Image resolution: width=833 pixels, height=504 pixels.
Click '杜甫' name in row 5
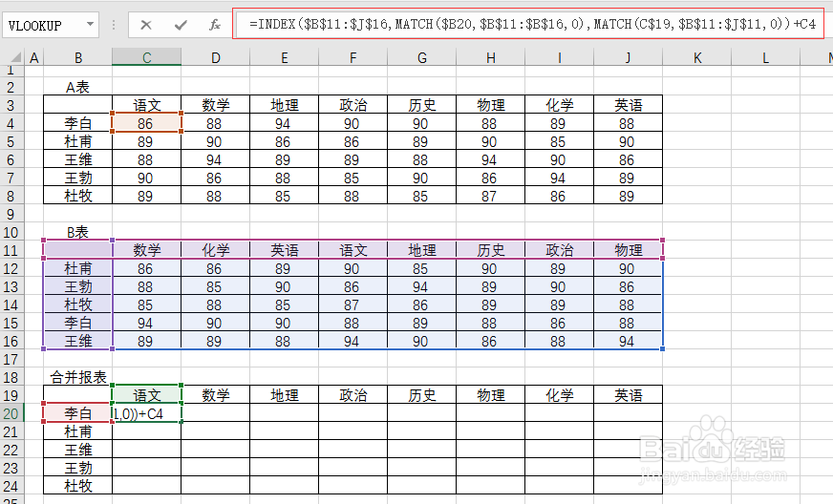(x=78, y=141)
